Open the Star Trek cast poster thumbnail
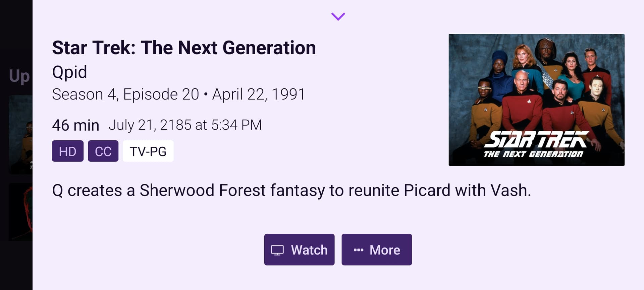This screenshot has width=644, height=290. coord(536,100)
